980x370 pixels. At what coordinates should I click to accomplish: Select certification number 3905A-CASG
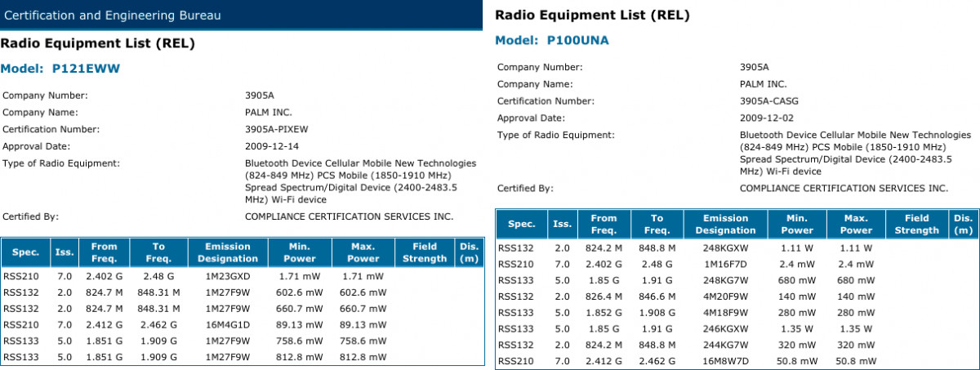769,101
